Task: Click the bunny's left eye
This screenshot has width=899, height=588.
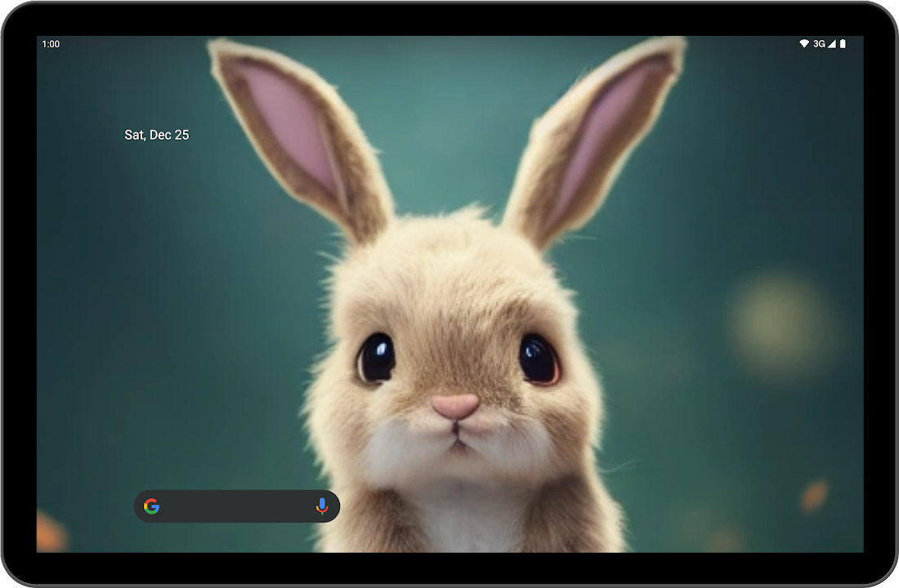Action: point(376,358)
